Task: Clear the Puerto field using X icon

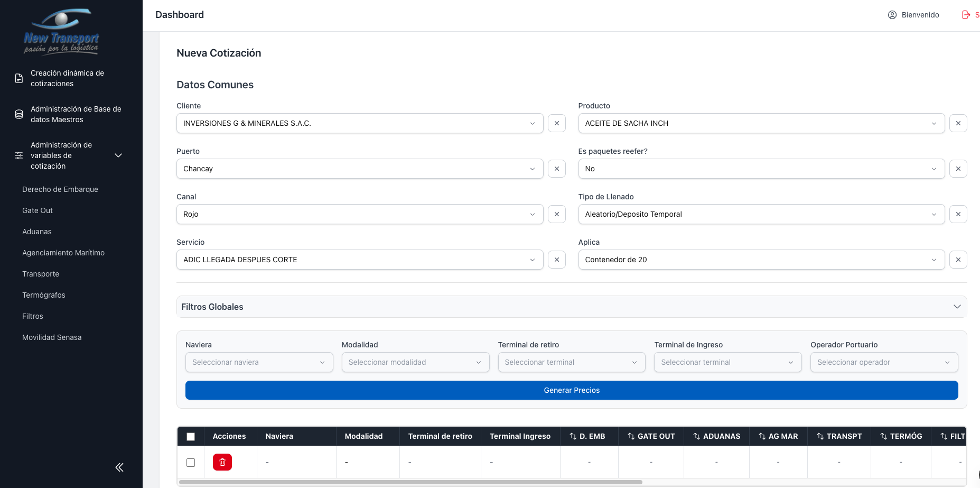Action: pos(557,169)
